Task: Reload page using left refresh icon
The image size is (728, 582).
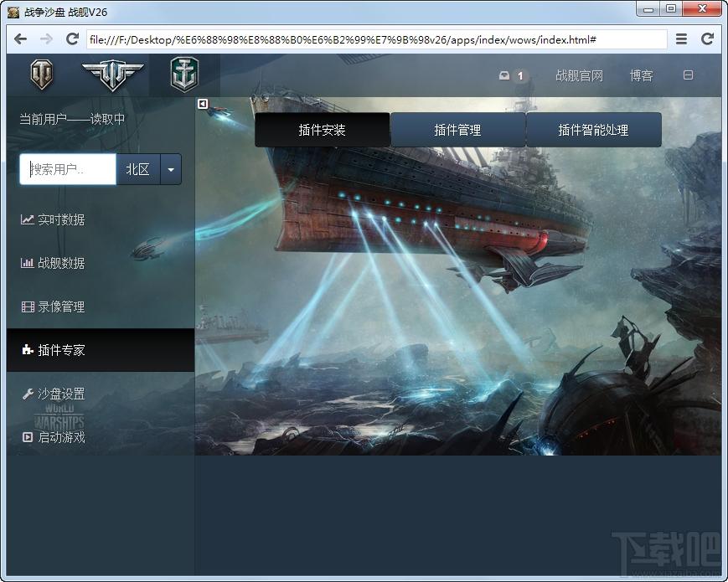Action: point(72,39)
